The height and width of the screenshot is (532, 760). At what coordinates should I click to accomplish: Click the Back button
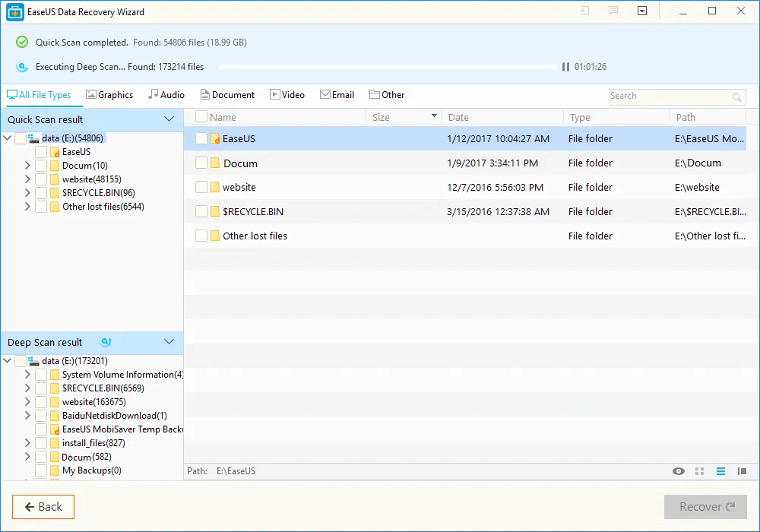click(43, 506)
